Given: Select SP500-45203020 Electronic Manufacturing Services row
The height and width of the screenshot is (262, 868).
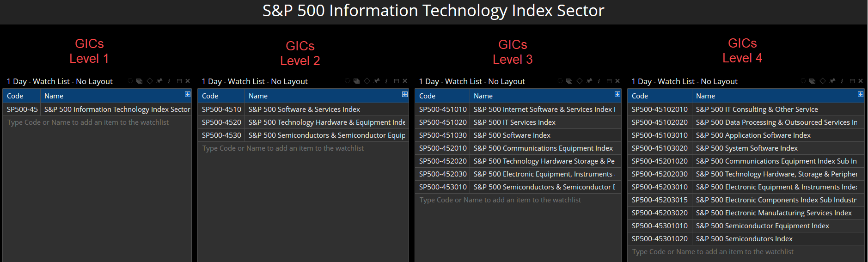Looking at the screenshot, I should (x=746, y=213).
